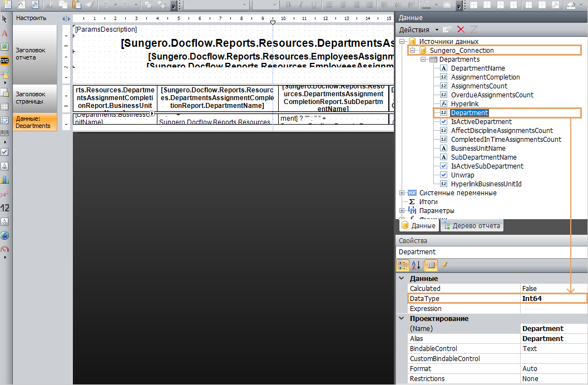
Task: Collapse the Sungero_Connection node
Action: [412, 51]
